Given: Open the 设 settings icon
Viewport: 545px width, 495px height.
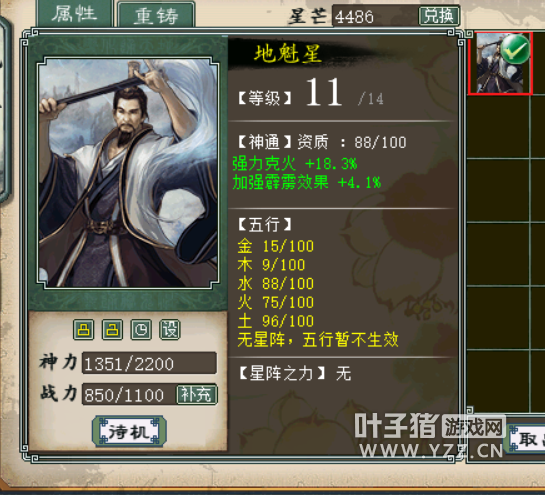Looking at the screenshot, I should coord(170,329).
